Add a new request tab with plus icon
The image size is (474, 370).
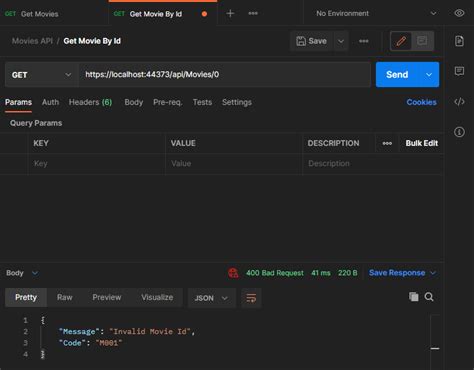pyautogui.click(x=230, y=13)
